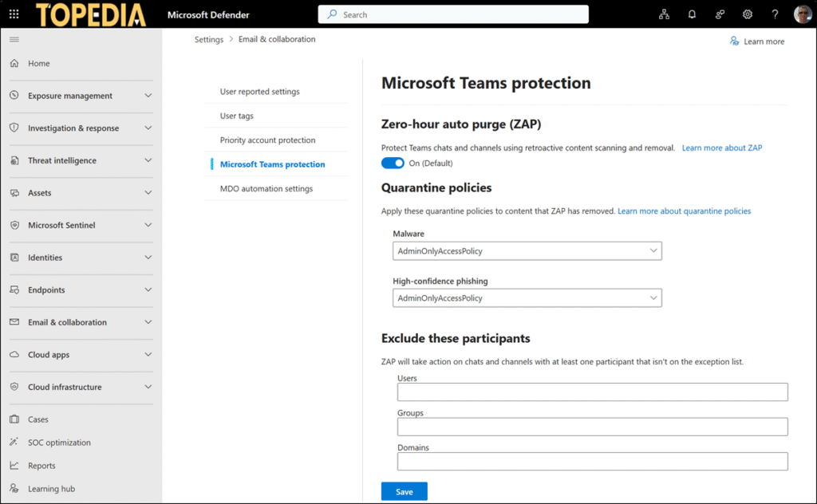Open the Threat intelligence section icon
817x504 pixels.
(x=15, y=161)
